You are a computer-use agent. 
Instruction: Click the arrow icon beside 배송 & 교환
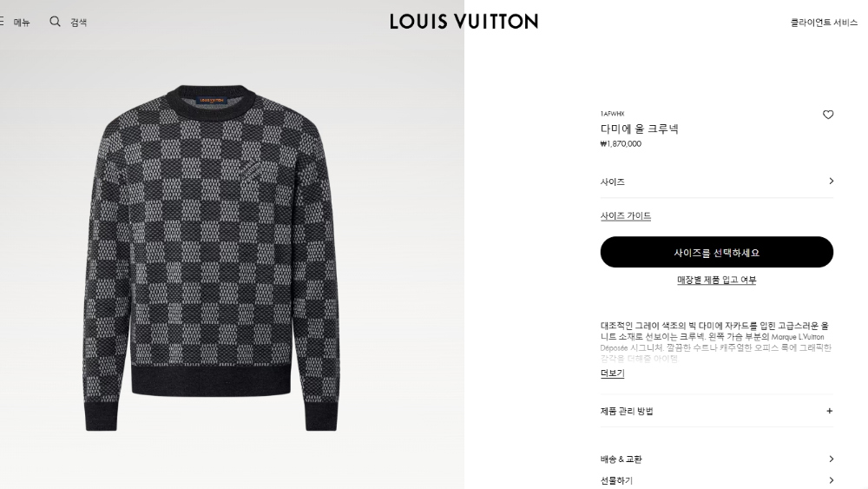[831, 459]
